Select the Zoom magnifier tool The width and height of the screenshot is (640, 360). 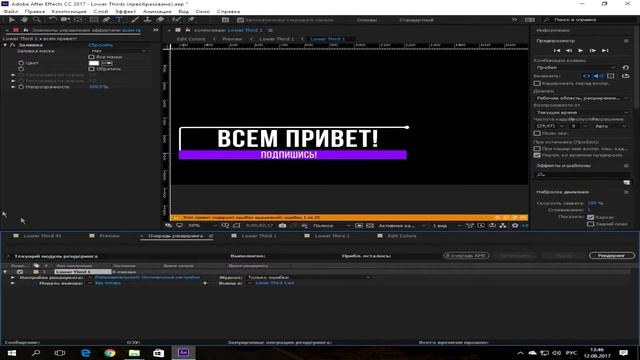37,20
